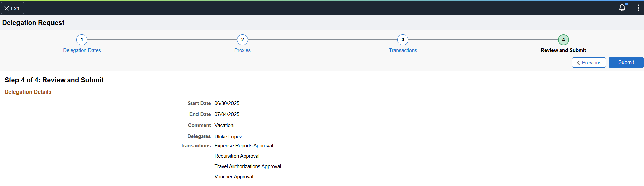Open the three-dot actions menu
Viewport: 644px width, 186px height.
point(638,8)
